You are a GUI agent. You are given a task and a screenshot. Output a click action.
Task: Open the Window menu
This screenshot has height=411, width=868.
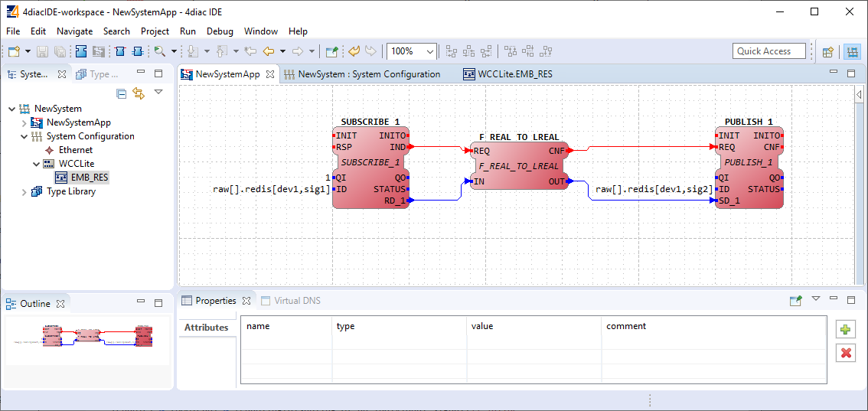point(261,31)
